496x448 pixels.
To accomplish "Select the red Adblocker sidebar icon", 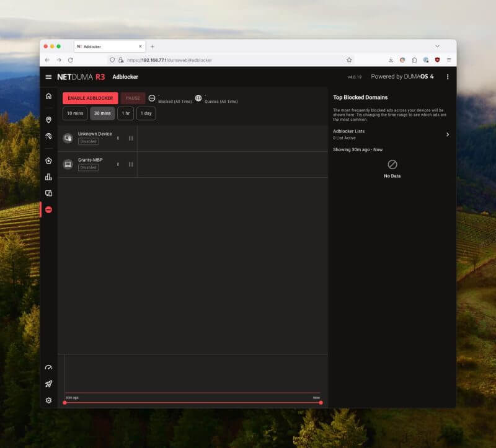I will (48, 209).
